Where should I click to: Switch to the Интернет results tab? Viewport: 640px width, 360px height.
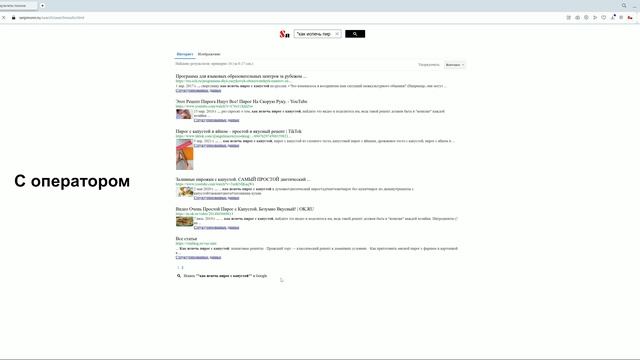point(185,54)
